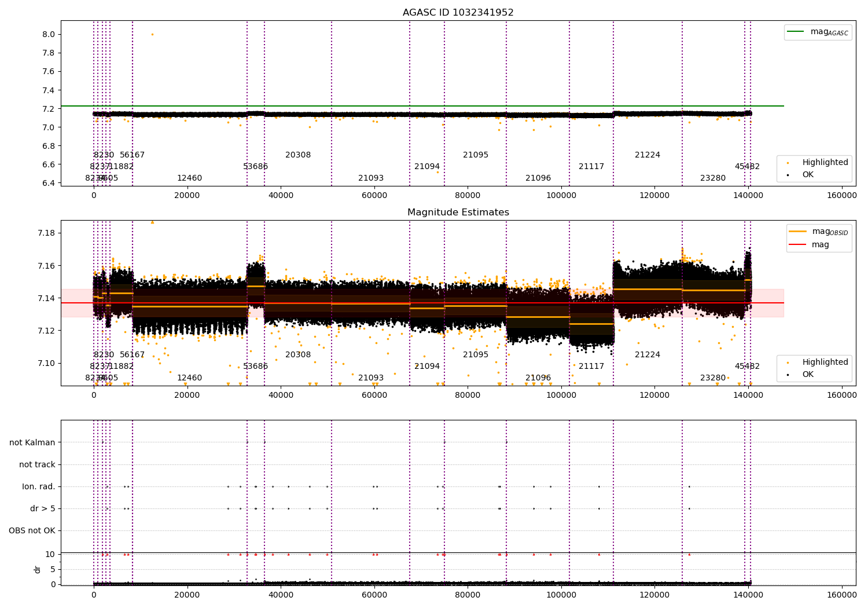Viewport: 868px width, 608px height.
Task: Click obsid label 12460 in Magnitude Estimates plot
Action: click(x=190, y=378)
